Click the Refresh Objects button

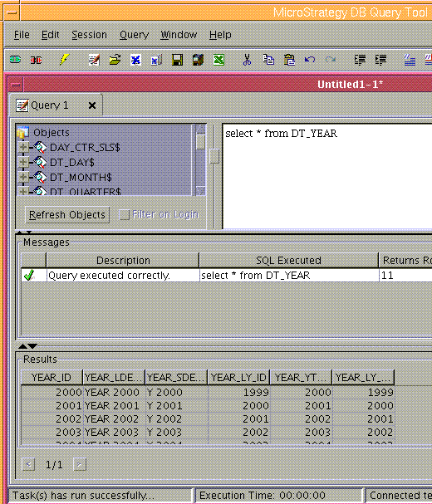coord(67,214)
